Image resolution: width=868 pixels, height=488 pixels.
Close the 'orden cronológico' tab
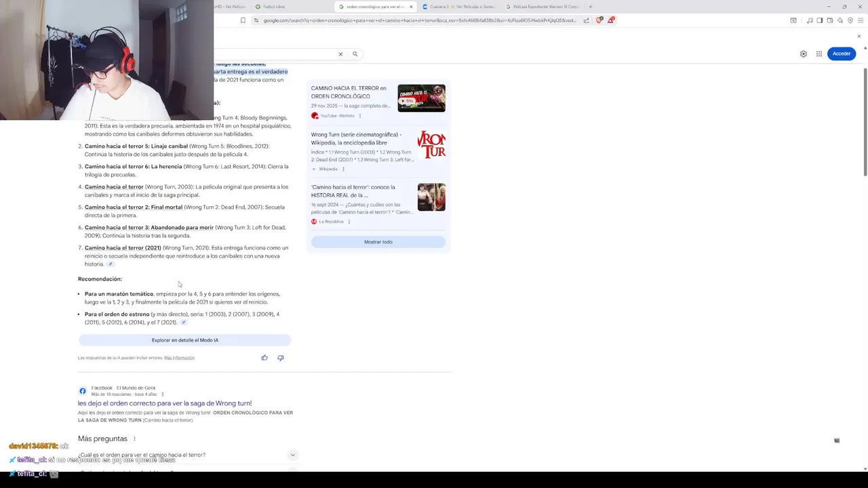click(x=411, y=7)
